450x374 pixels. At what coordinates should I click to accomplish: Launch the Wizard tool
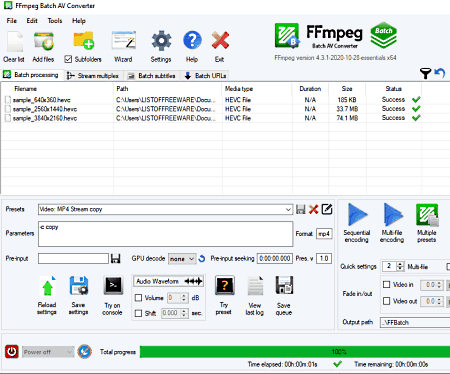[x=124, y=41]
